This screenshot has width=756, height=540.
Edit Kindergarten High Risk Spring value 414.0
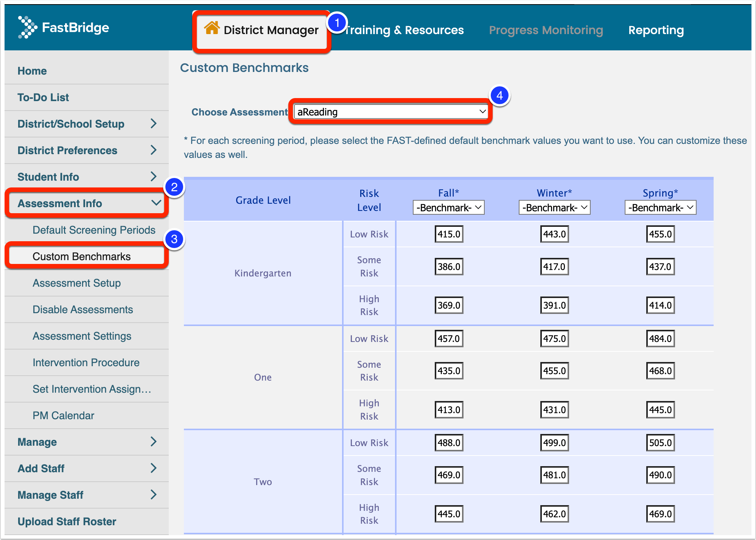[661, 305]
